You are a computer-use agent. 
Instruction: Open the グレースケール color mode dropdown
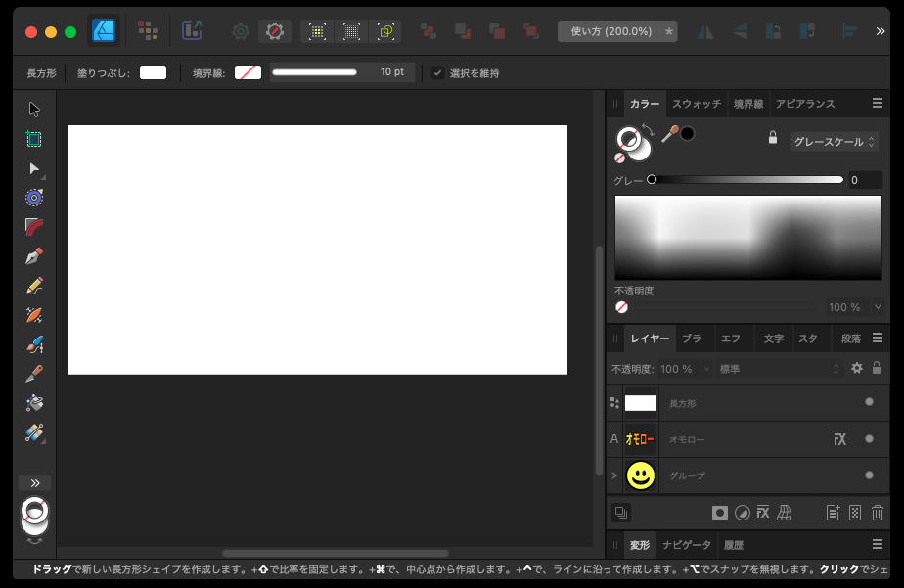[834, 142]
